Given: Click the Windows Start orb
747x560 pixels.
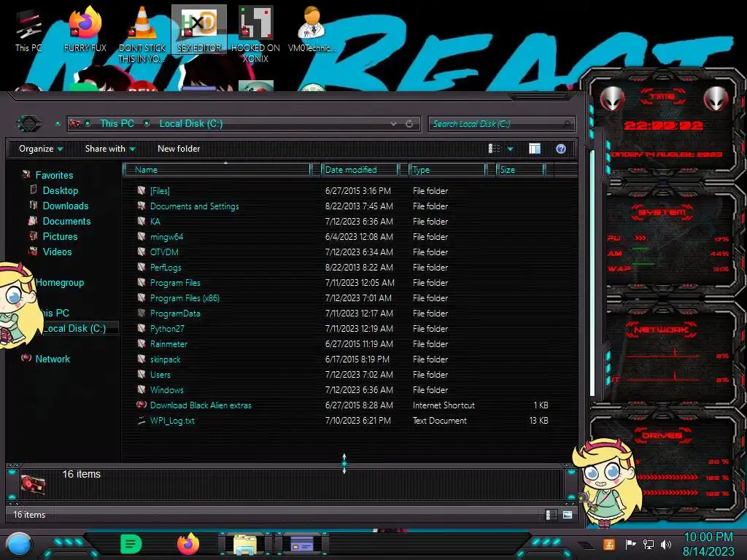Looking at the screenshot, I should pos(19,545).
